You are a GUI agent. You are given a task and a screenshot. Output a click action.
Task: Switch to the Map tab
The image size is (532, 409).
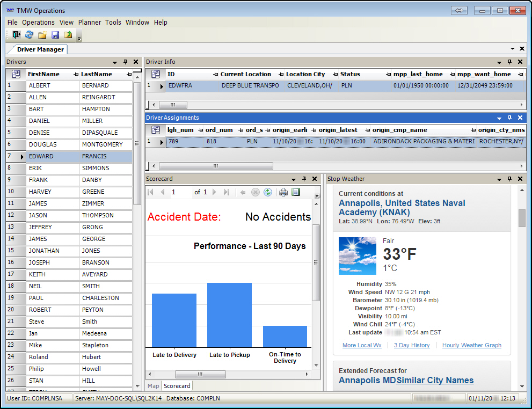154,386
